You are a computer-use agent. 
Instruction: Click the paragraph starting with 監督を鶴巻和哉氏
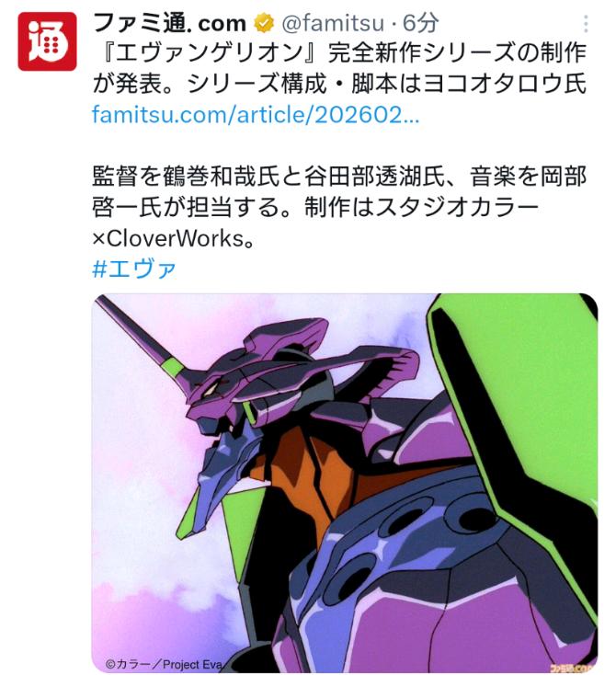tap(339, 208)
